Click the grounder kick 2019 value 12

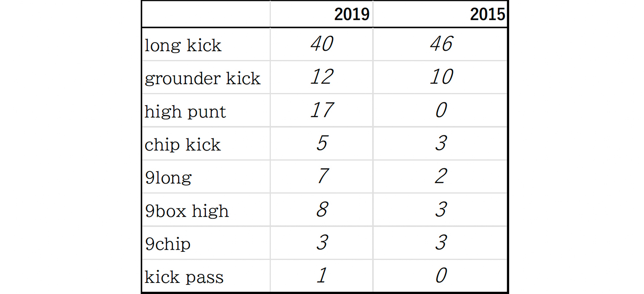click(322, 77)
